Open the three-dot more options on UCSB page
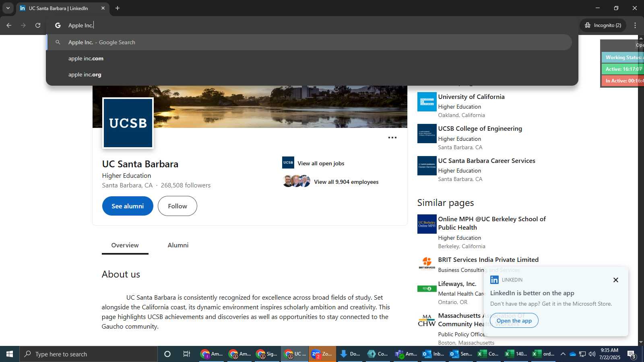The height and width of the screenshot is (362, 644). pos(392,138)
